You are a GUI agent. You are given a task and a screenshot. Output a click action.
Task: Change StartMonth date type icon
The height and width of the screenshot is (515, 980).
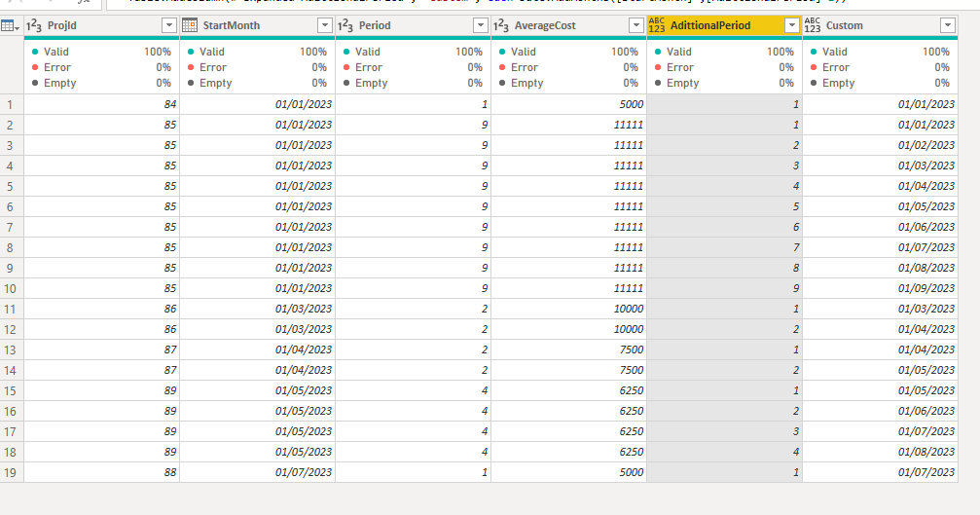190,25
